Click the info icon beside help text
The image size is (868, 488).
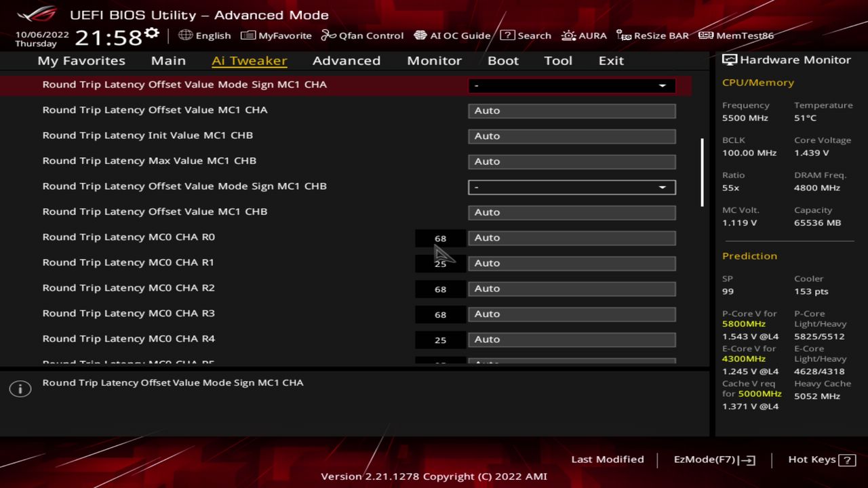pyautogui.click(x=20, y=389)
